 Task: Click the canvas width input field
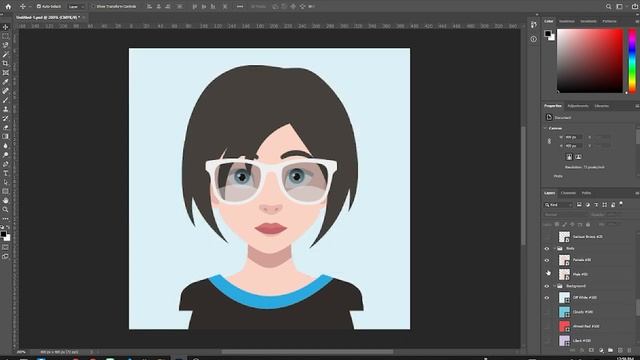tap(573, 137)
